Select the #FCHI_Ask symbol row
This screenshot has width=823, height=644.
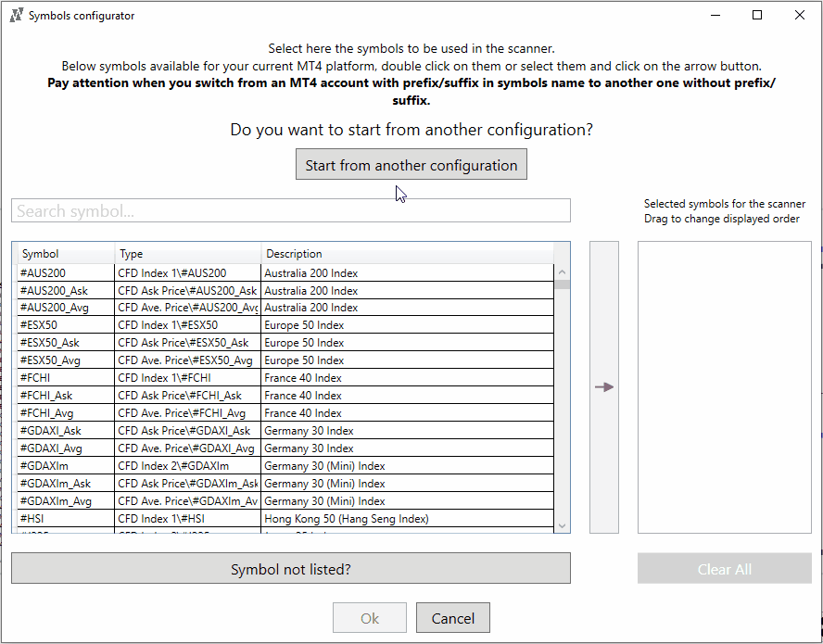point(286,396)
